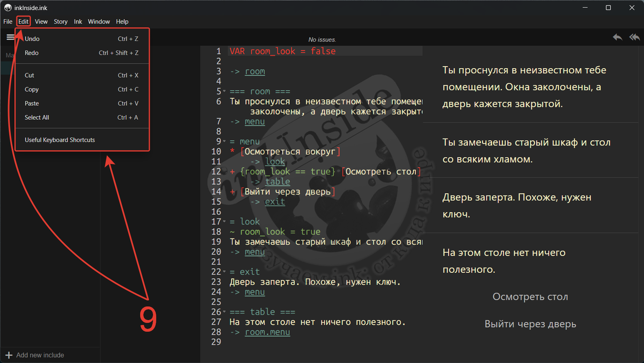Choose Select All in Edit menu
The image size is (644, 363).
[82, 117]
